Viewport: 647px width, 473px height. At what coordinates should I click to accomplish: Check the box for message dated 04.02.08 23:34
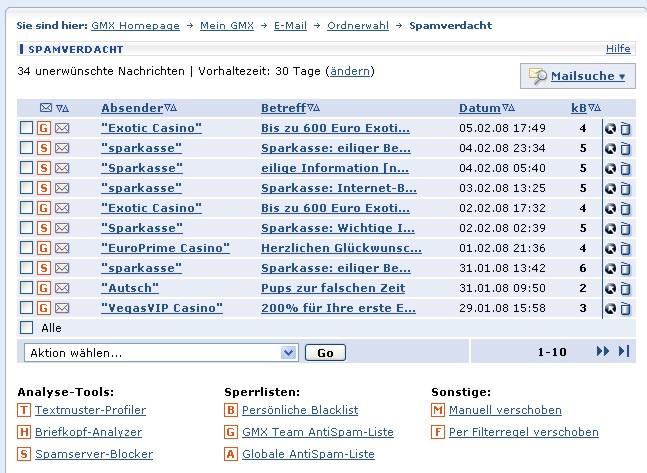[x=26, y=147]
